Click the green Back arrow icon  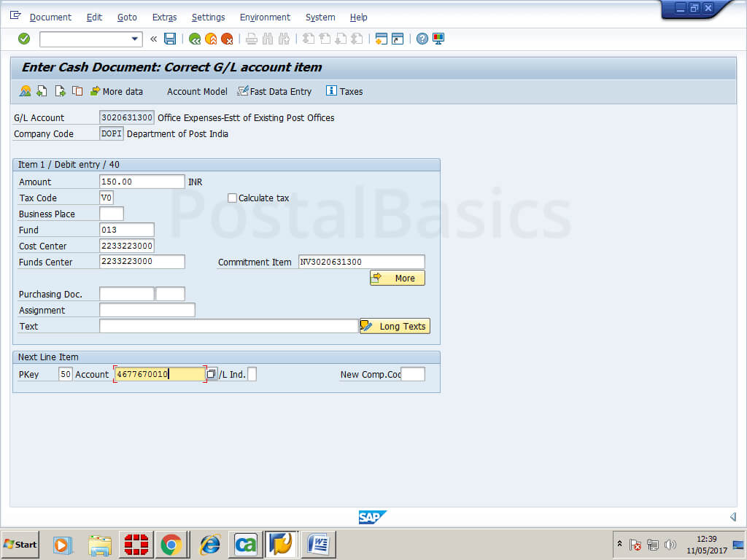195,39
